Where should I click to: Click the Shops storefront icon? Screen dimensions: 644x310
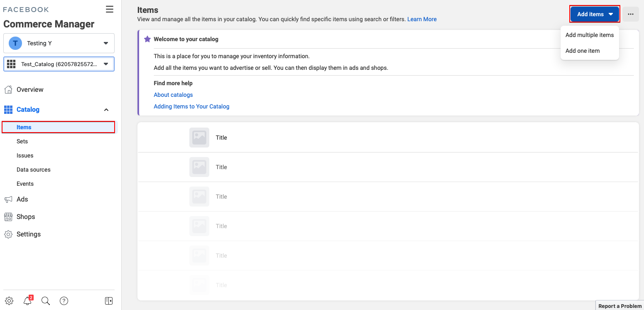(8, 217)
